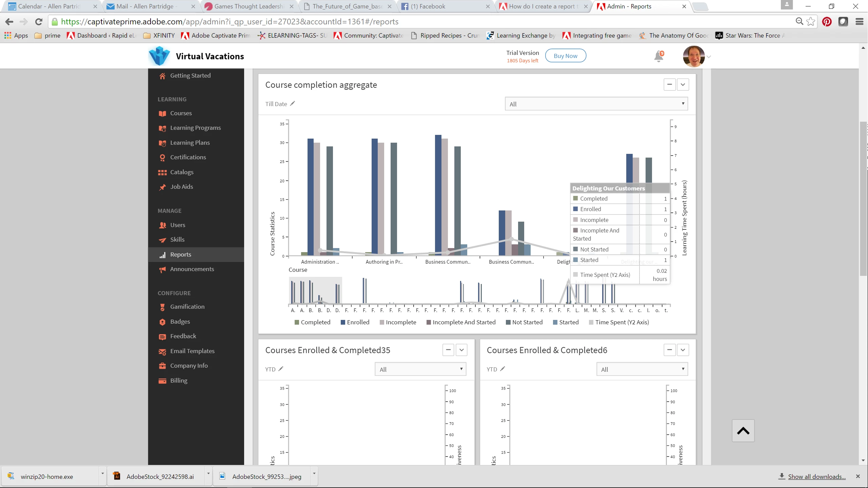Switch to the Facebook browser tab
Viewport: 868px width, 488px height.
point(428,6)
